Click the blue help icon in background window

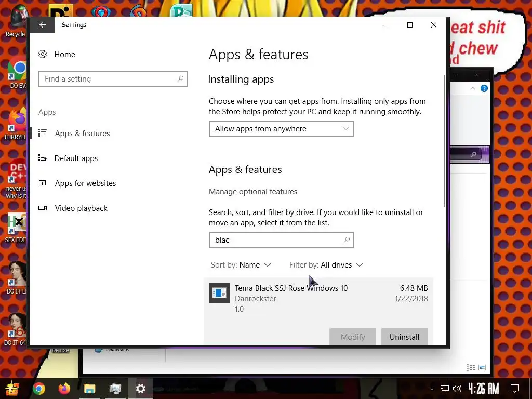click(x=484, y=88)
